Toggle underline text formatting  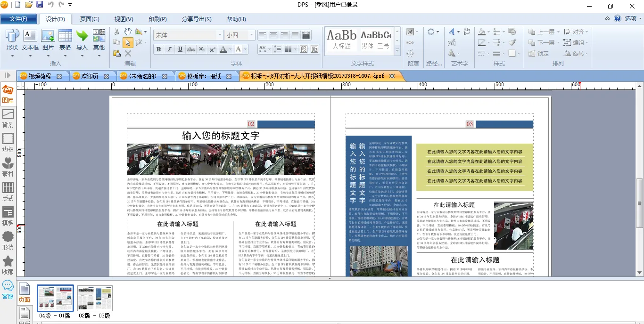pyautogui.click(x=180, y=49)
